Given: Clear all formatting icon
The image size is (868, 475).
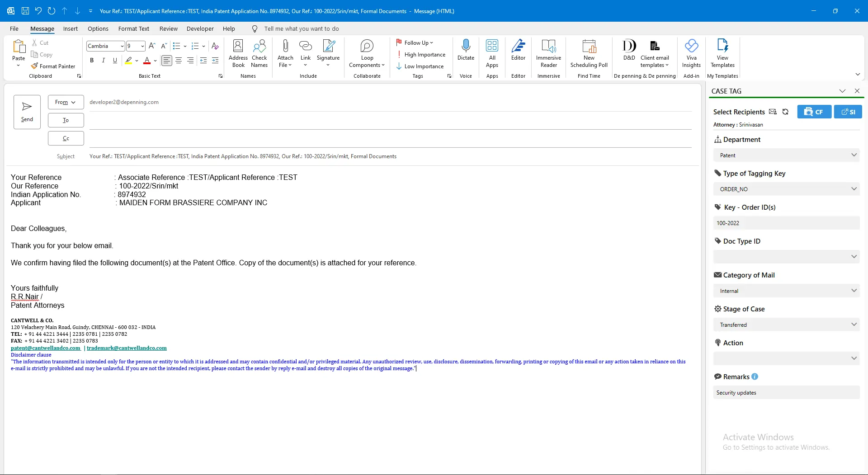Looking at the screenshot, I should coord(215,46).
